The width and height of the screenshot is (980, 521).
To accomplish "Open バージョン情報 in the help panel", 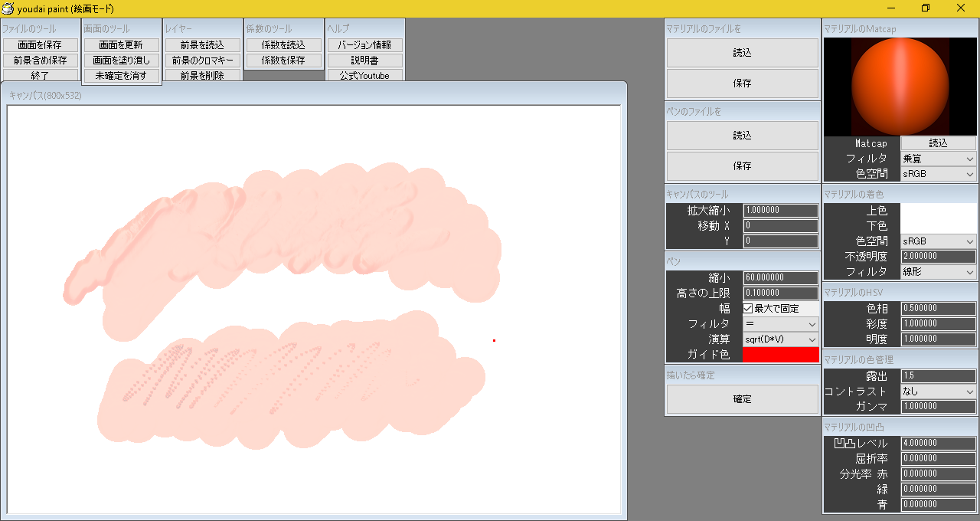I will coord(364,45).
